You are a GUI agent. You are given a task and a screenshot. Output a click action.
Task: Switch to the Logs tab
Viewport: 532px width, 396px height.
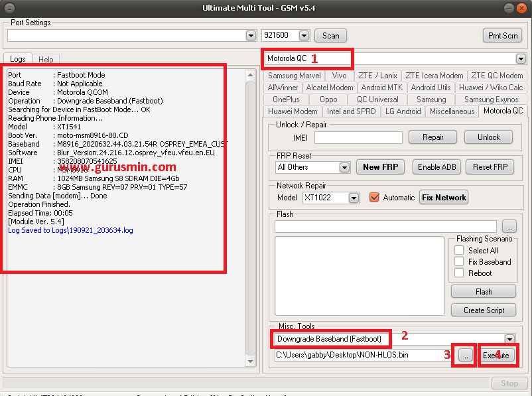point(18,59)
